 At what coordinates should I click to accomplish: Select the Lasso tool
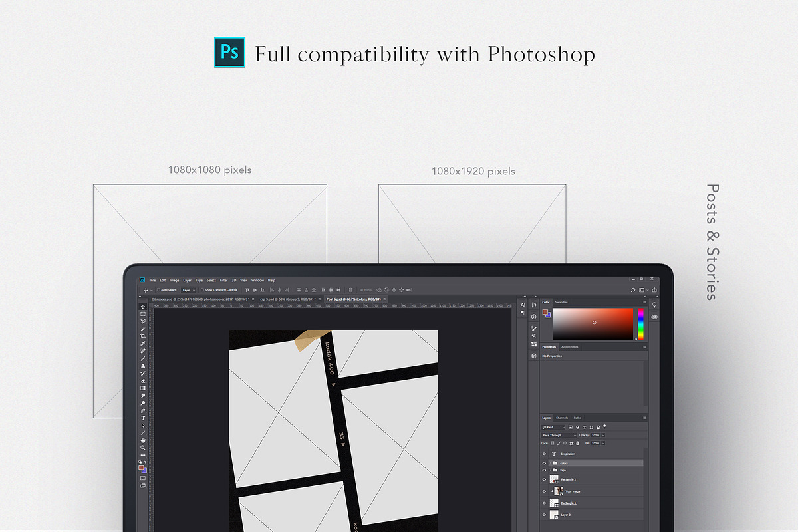[143, 321]
